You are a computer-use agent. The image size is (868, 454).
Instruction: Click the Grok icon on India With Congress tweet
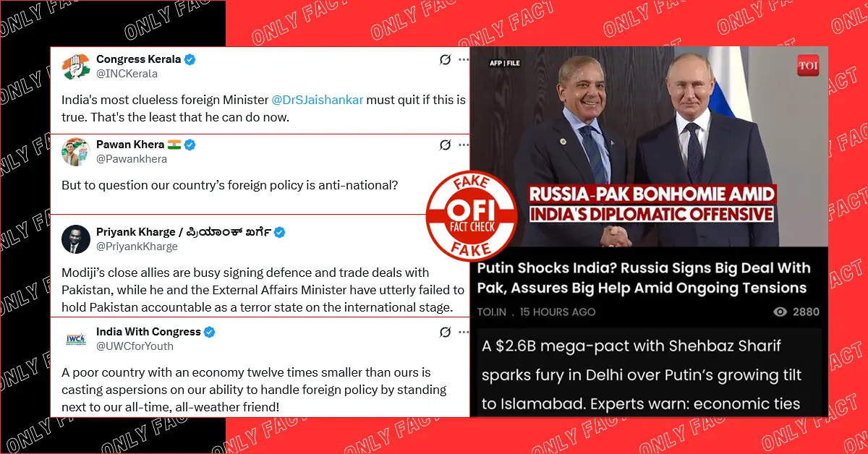pos(446,332)
